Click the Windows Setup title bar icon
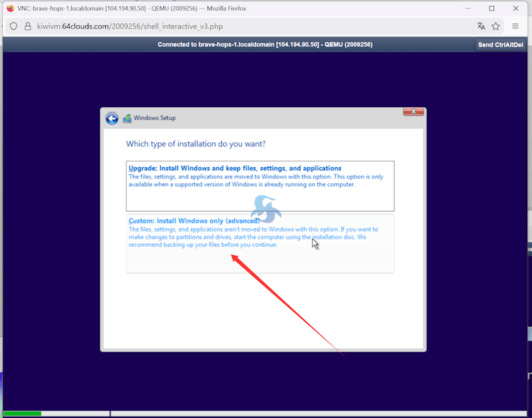 click(127, 118)
